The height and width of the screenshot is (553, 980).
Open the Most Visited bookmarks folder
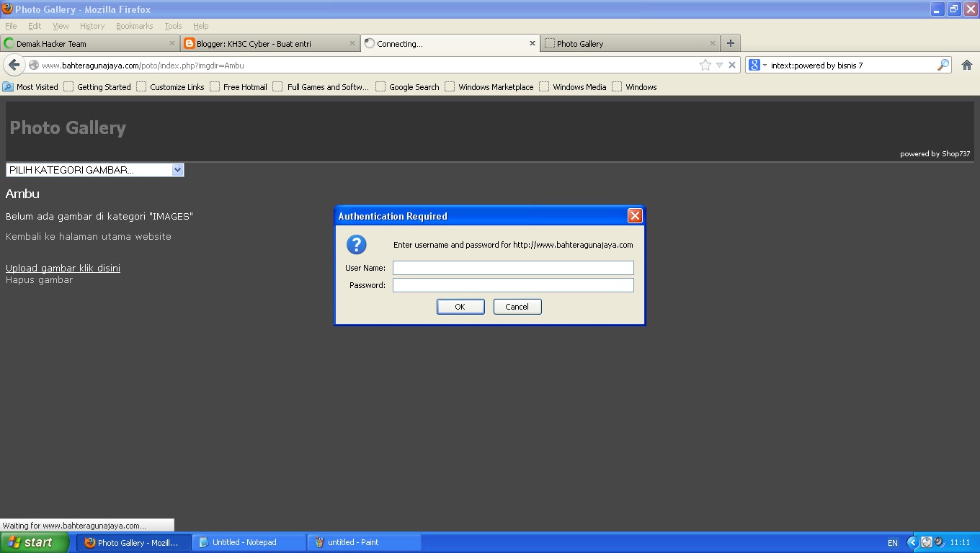[x=30, y=86]
